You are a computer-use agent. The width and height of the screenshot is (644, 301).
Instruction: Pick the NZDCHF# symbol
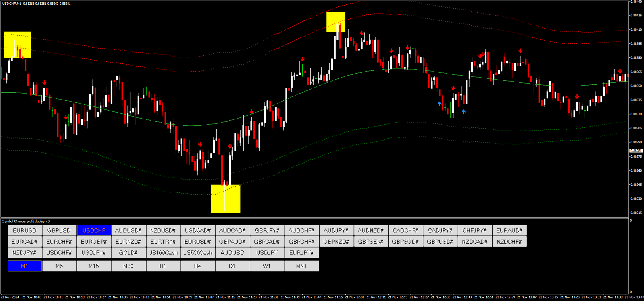[x=509, y=242]
